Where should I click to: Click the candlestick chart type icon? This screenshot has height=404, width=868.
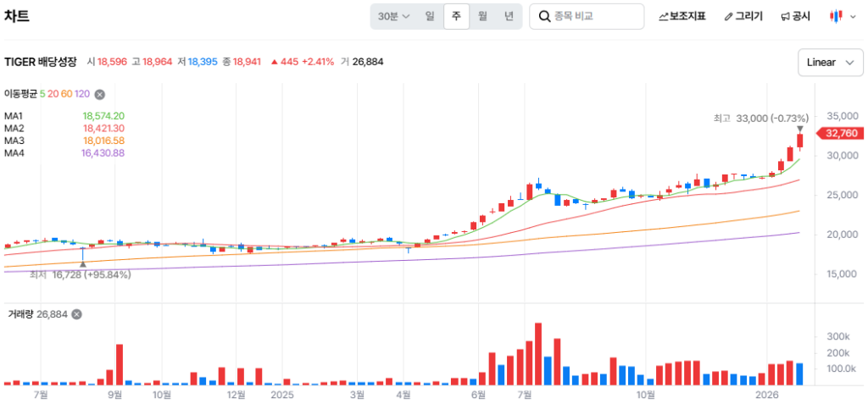click(x=836, y=16)
